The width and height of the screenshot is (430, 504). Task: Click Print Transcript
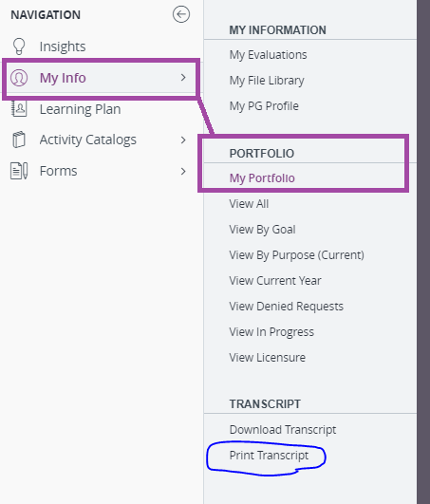click(269, 456)
